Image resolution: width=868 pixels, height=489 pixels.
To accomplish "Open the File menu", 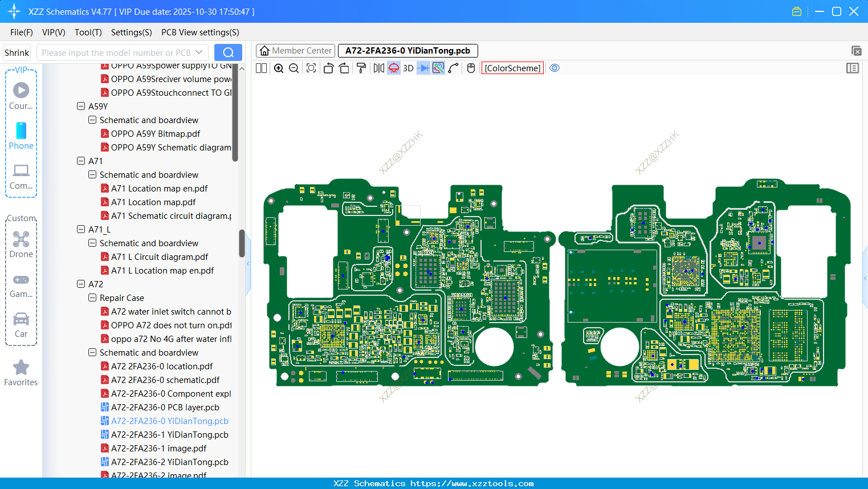I will pyautogui.click(x=21, y=32).
